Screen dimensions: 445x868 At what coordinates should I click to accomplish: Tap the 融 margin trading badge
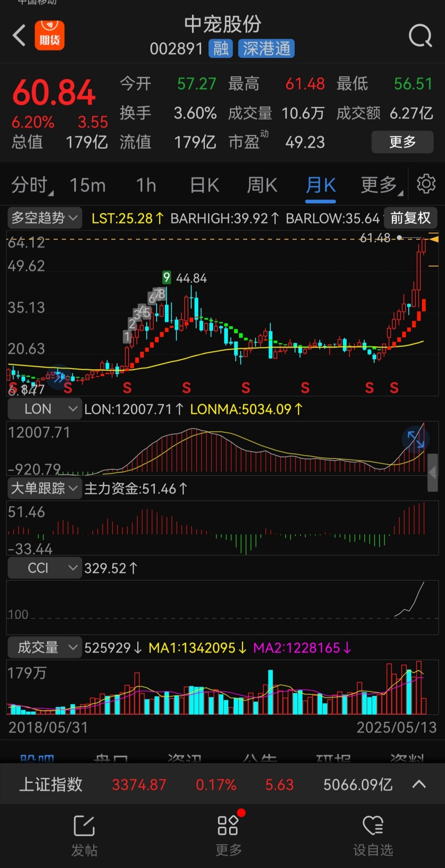click(221, 49)
